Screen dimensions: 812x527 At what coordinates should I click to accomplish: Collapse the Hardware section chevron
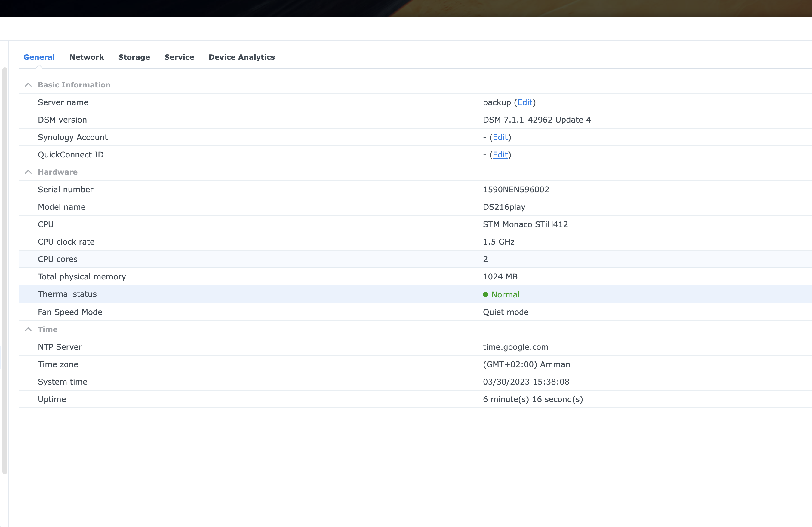click(28, 172)
